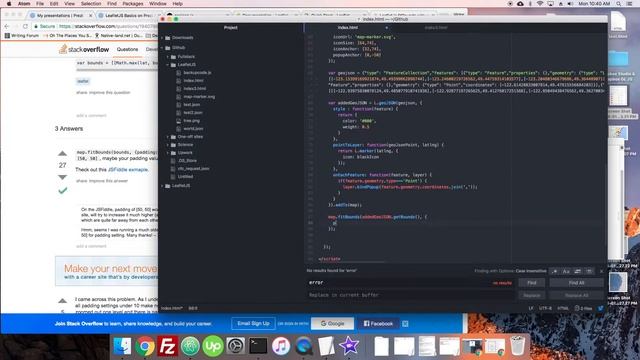Open cfc_request.json in the tree

[191, 169]
